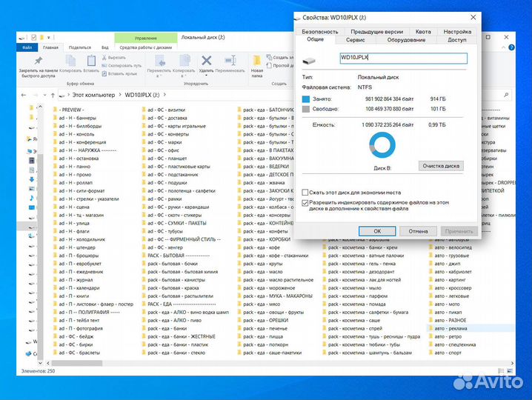Open the quick access toolbar customize dropdown arrow
The width and height of the screenshot is (532, 400).
[x=48, y=37]
